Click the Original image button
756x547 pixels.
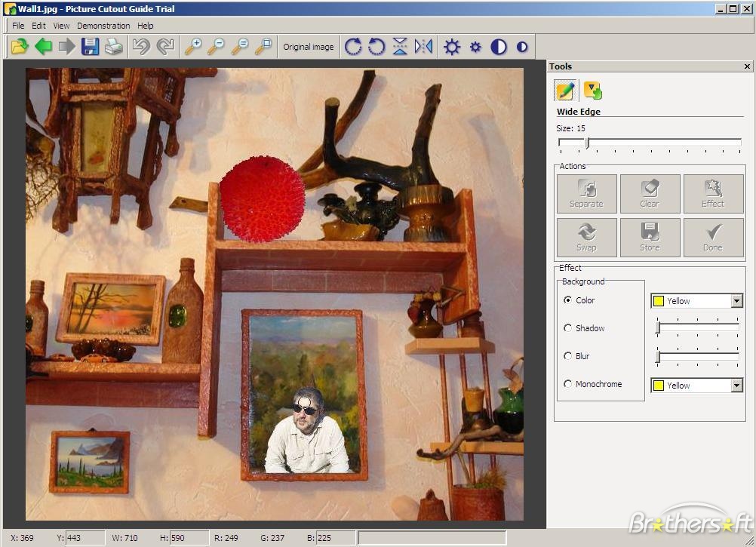(308, 47)
